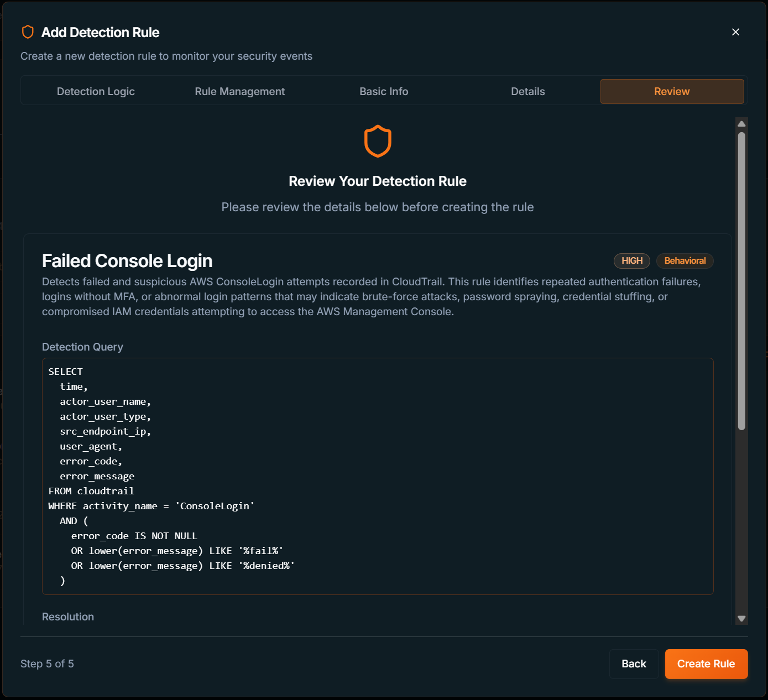Screen dimensions: 768x700
Task: Click the Review Your Detection Rule heading
Action: point(378,181)
